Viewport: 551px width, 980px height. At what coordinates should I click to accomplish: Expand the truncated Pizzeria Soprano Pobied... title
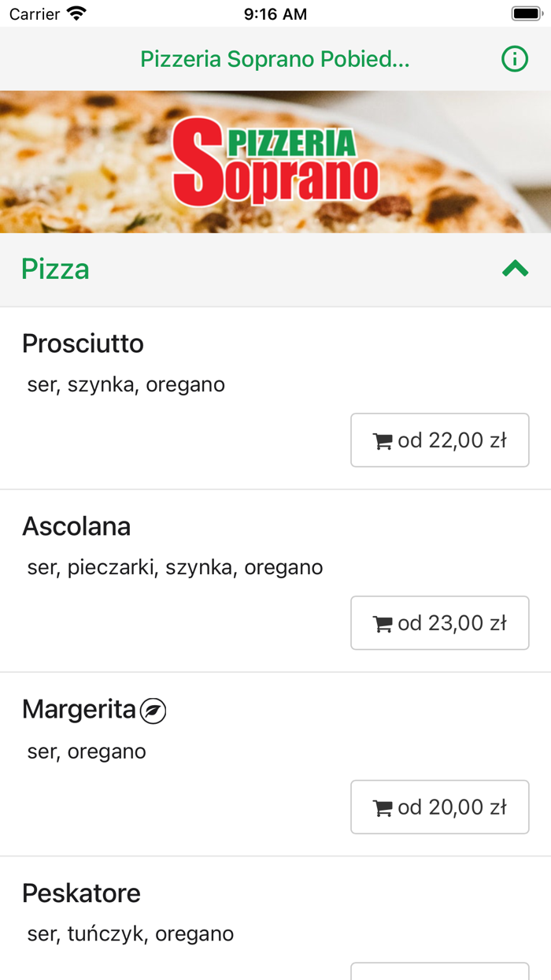[x=275, y=58]
